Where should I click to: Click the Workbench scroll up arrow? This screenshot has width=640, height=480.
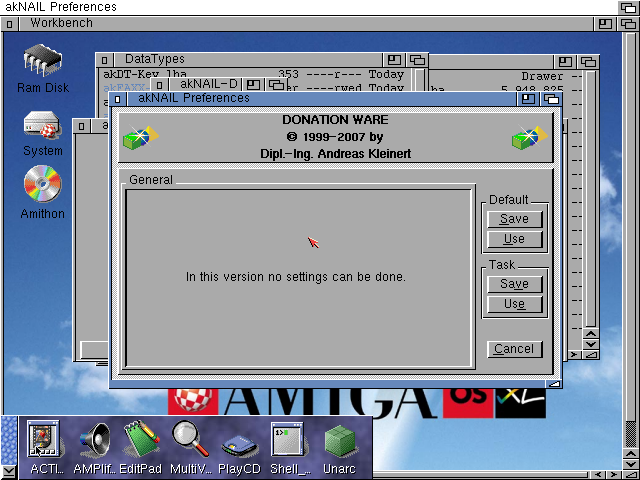(631, 454)
